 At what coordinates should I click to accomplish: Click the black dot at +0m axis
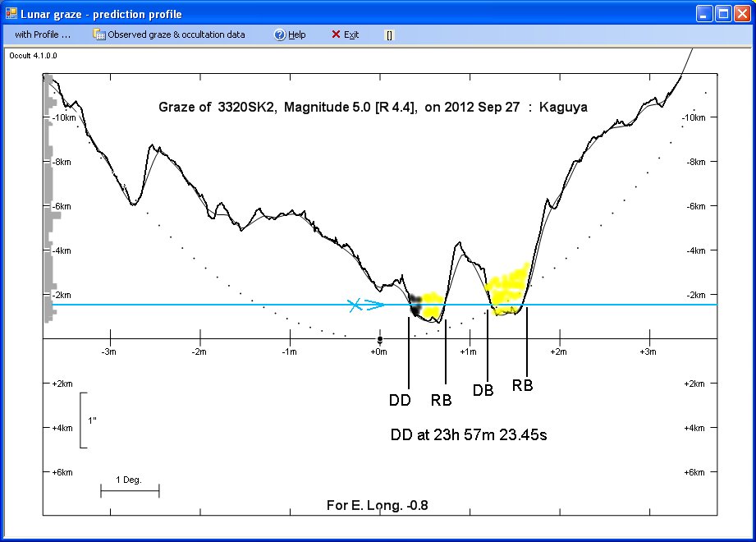tap(379, 339)
